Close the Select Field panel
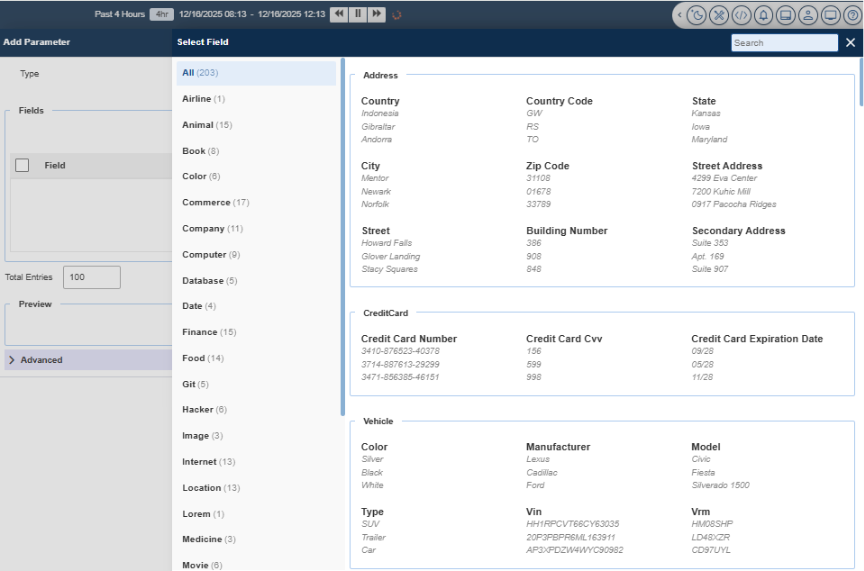Viewport: 864px width, 571px height. point(850,42)
